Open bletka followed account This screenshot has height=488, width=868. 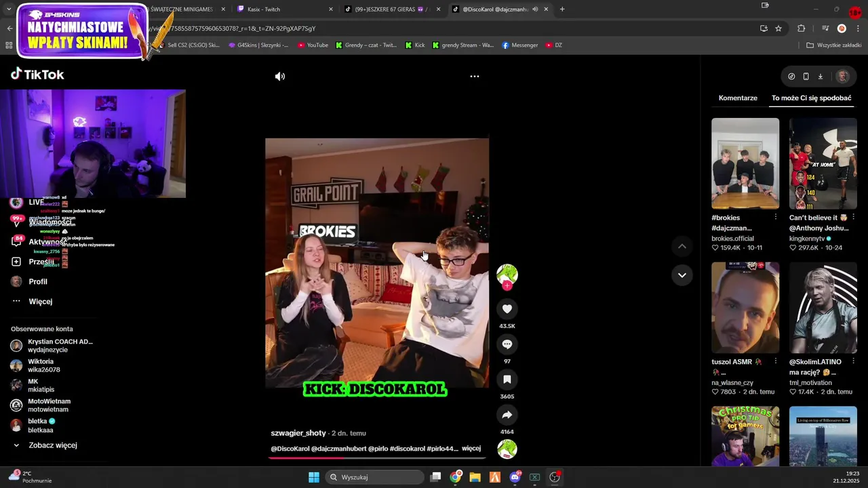pos(34,426)
